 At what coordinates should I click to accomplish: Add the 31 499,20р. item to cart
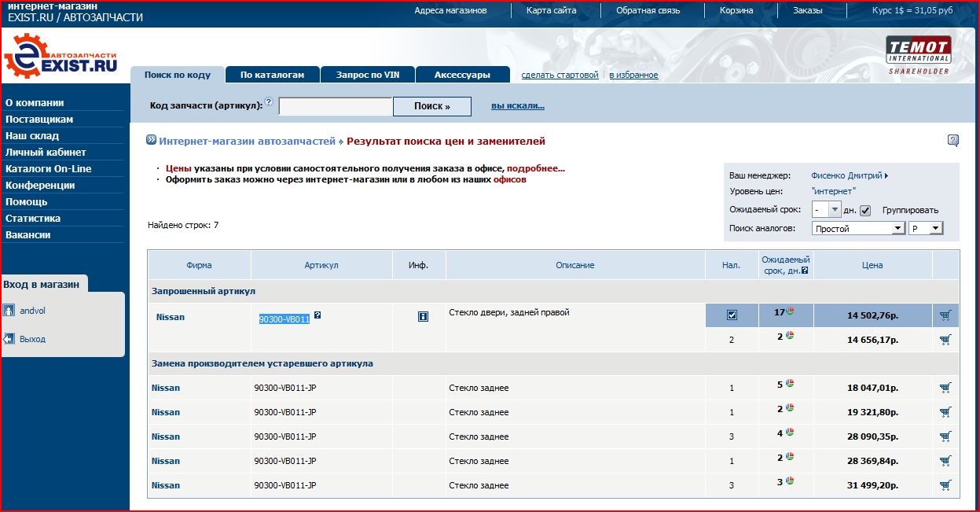pyautogui.click(x=945, y=485)
